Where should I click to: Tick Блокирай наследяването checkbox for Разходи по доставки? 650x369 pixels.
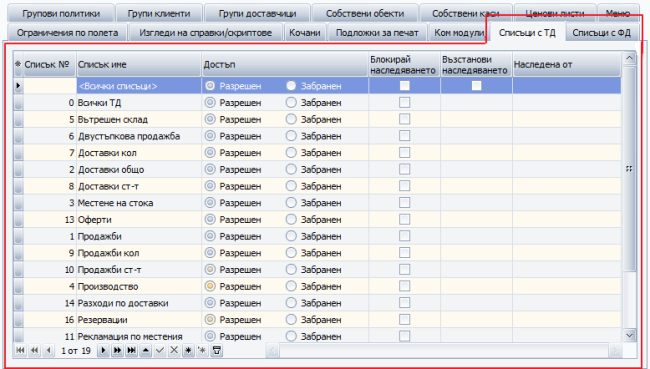coord(405,303)
